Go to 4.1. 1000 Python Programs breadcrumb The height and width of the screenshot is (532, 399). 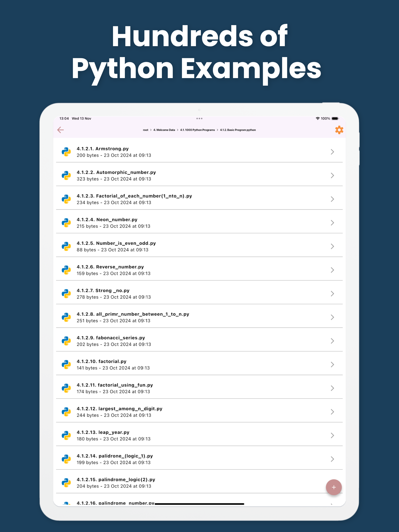click(197, 130)
